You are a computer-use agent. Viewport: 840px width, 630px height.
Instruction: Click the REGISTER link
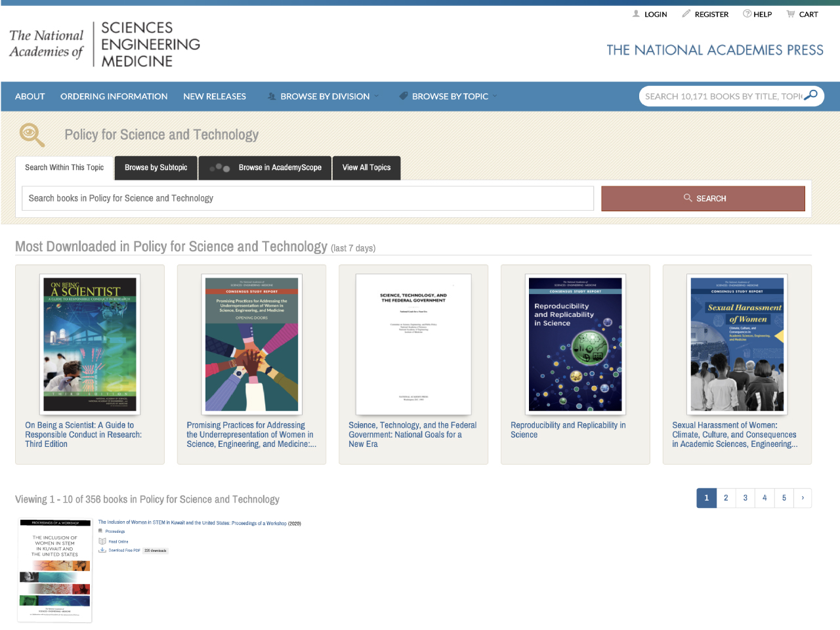[x=711, y=14]
